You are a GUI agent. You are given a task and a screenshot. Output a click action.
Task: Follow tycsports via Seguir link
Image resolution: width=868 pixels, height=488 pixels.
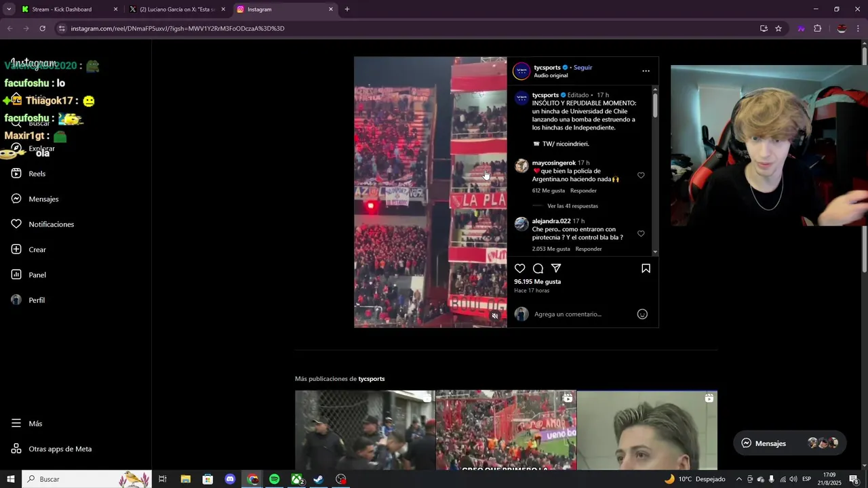pos(583,67)
